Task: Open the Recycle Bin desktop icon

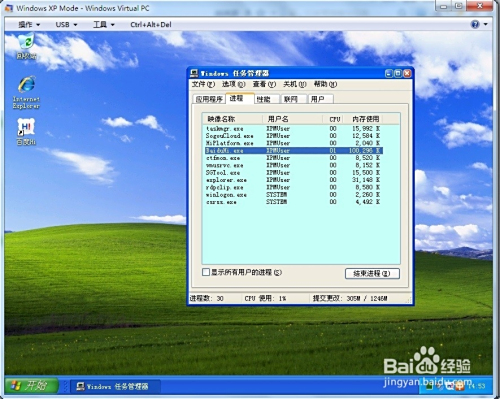Action: tap(26, 46)
